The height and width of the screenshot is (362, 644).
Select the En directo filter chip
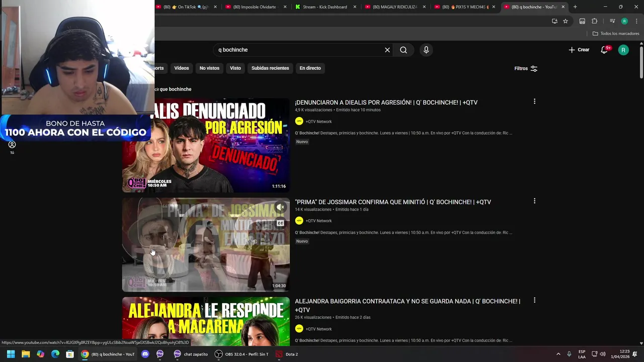pos(310,68)
